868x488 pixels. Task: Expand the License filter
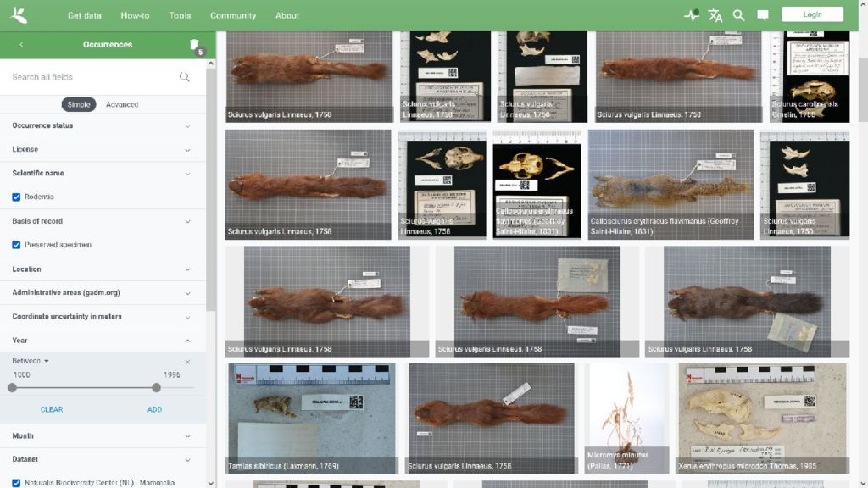point(103,149)
